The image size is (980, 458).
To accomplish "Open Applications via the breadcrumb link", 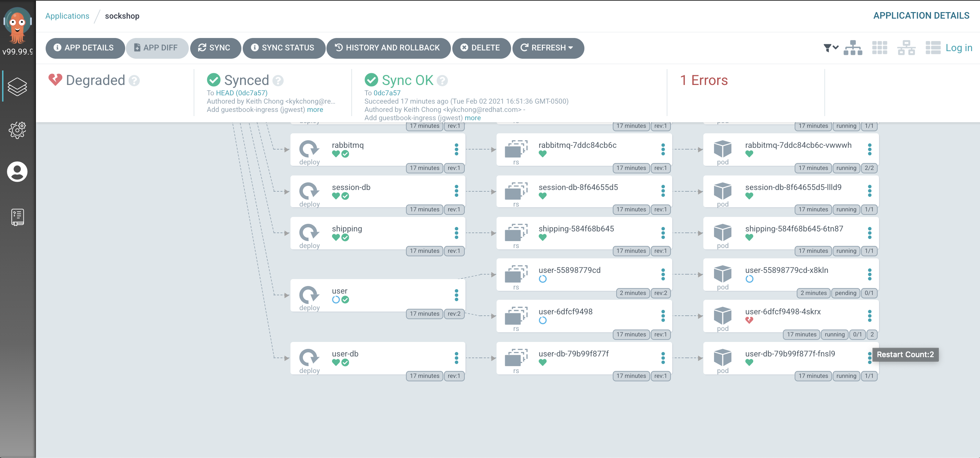I will pyautogui.click(x=67, y=16).
